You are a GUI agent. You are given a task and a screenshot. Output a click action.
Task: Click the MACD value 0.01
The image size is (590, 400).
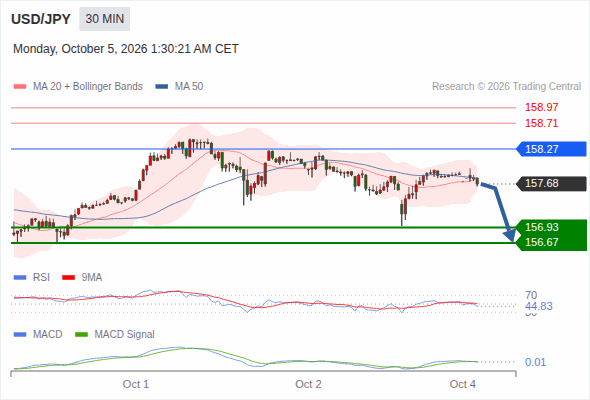point(535,362)
